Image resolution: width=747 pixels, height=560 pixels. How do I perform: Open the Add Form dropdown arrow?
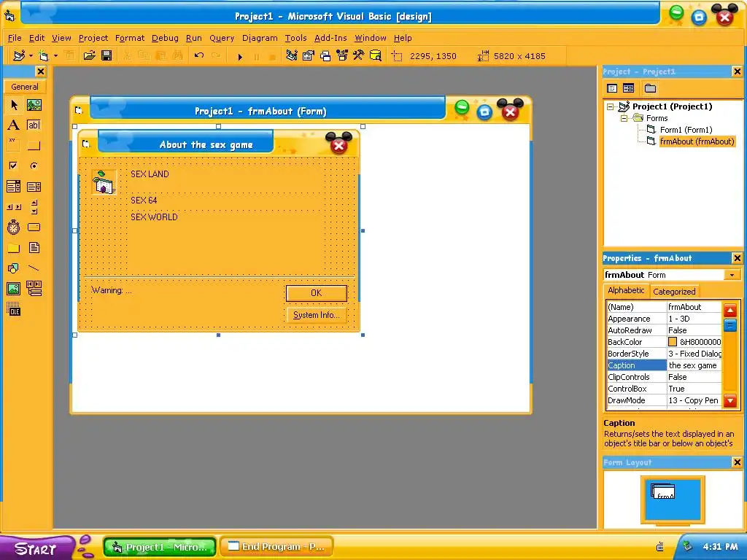pyautogui.click(x=55, y=55)
